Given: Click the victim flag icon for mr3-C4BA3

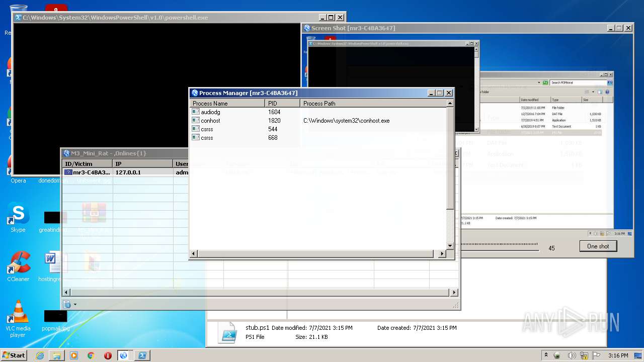Looking at the screenshot, I should click(x=68, y=172).
